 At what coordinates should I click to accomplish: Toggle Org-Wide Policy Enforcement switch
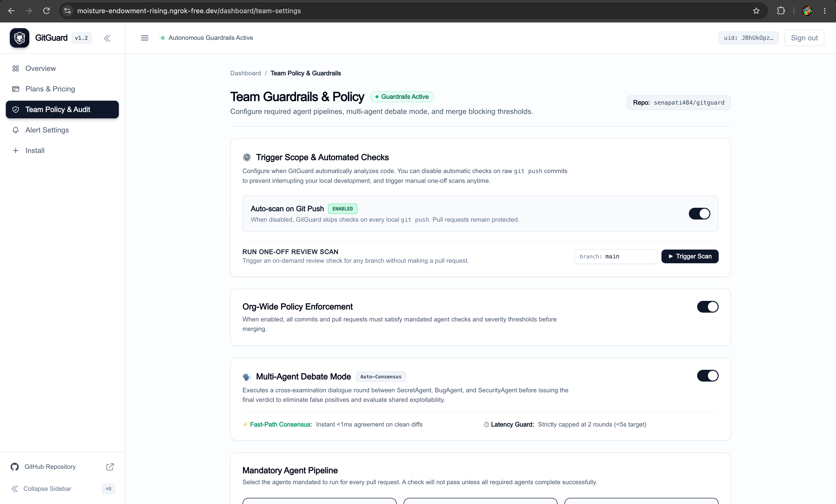click(708, 307)
